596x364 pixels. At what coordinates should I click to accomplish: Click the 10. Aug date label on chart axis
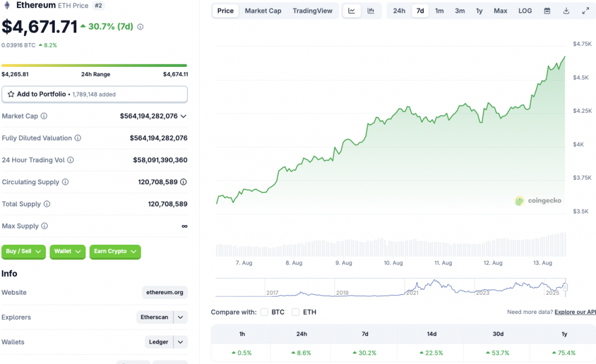pos(393,263)
